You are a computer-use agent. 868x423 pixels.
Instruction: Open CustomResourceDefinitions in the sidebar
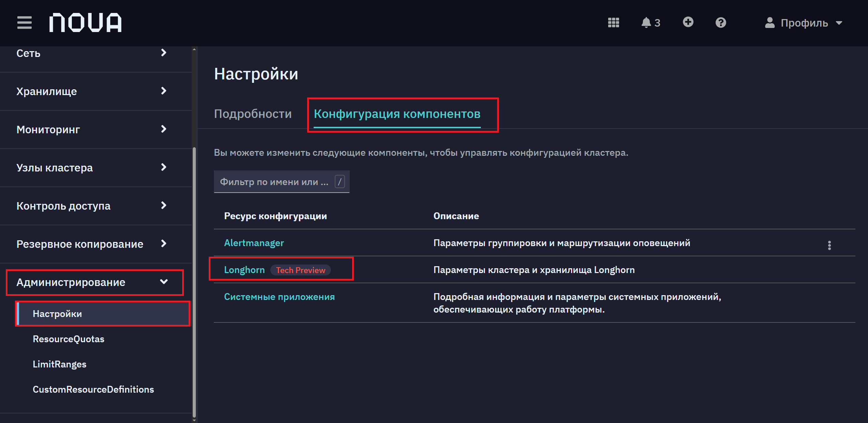93,389
